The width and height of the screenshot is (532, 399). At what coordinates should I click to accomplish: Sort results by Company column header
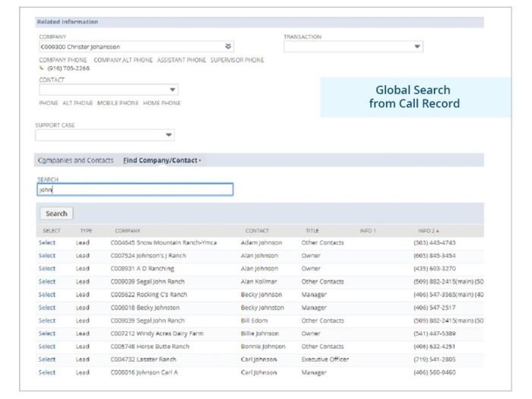(128, 231)
